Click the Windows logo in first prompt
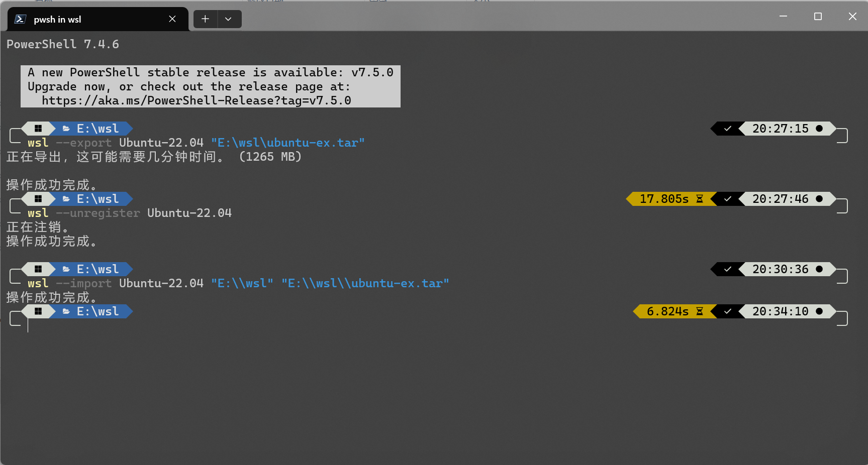 [x=38, y=129]
